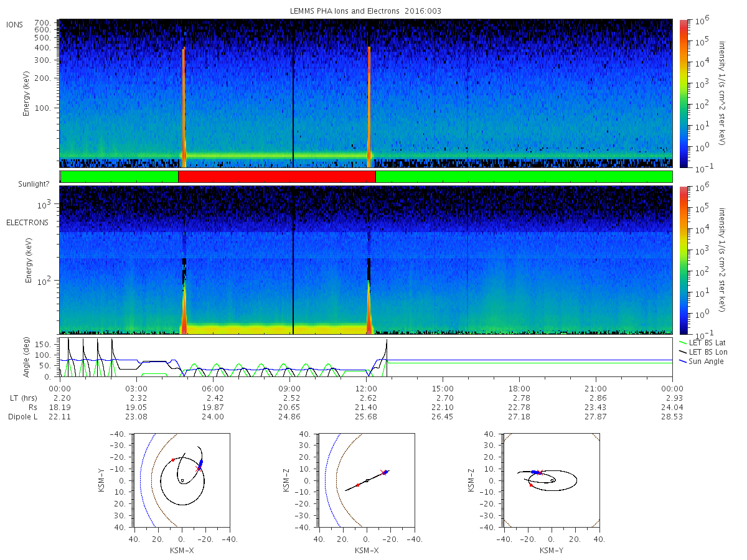This screenshot has height=560, width=747.
Task: Click the 'LT (hrs)' row label
Action: point(23,398)
